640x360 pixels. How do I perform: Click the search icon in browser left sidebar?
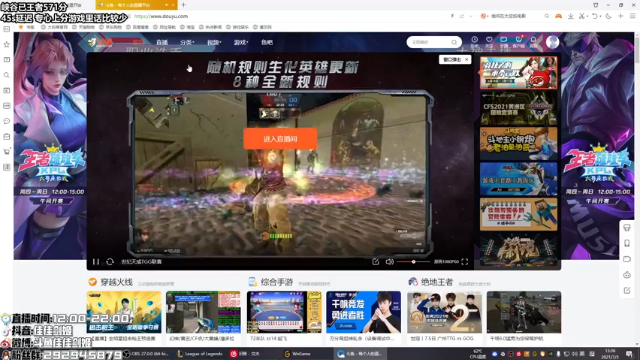point(7,75)
